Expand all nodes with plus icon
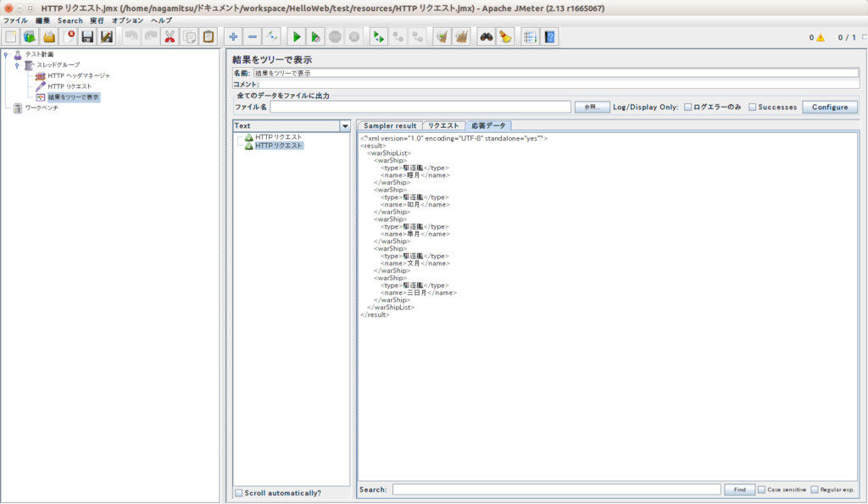868x504 pixels. [x=233, y=37]
